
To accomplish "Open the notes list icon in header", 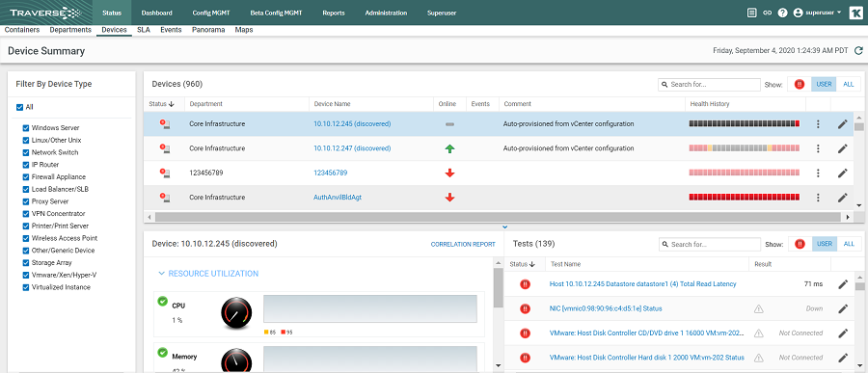I will 751,13.
